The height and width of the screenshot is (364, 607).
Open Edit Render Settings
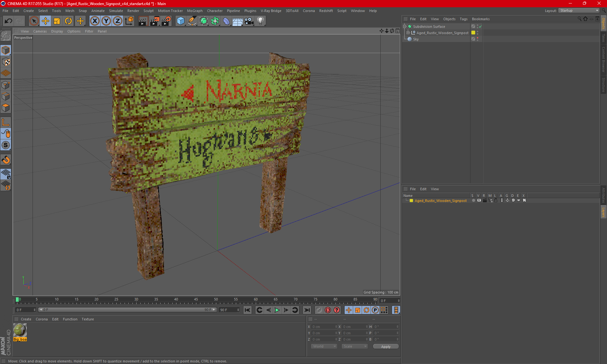[166, 21]
